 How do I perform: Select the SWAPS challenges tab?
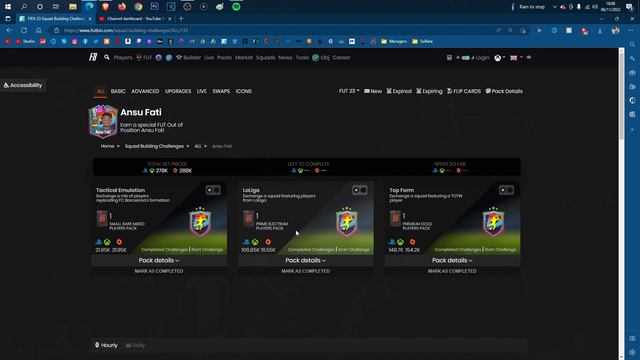221,91
